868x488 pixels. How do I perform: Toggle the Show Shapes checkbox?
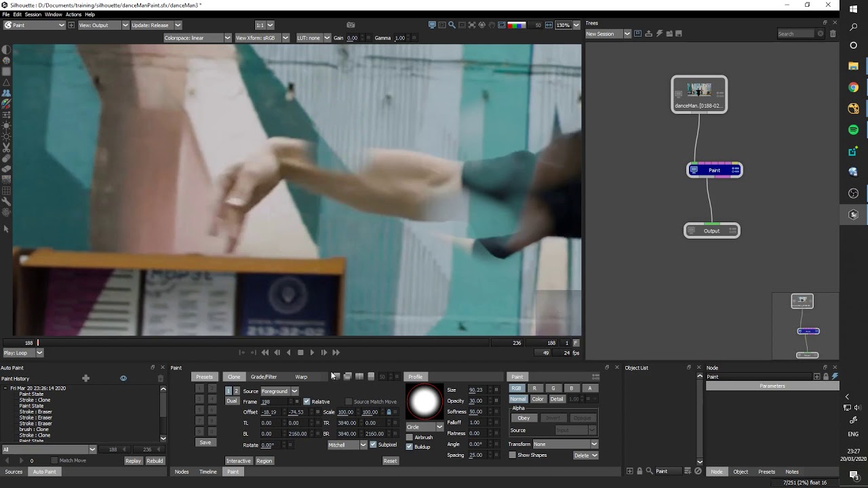pos(512,455)
